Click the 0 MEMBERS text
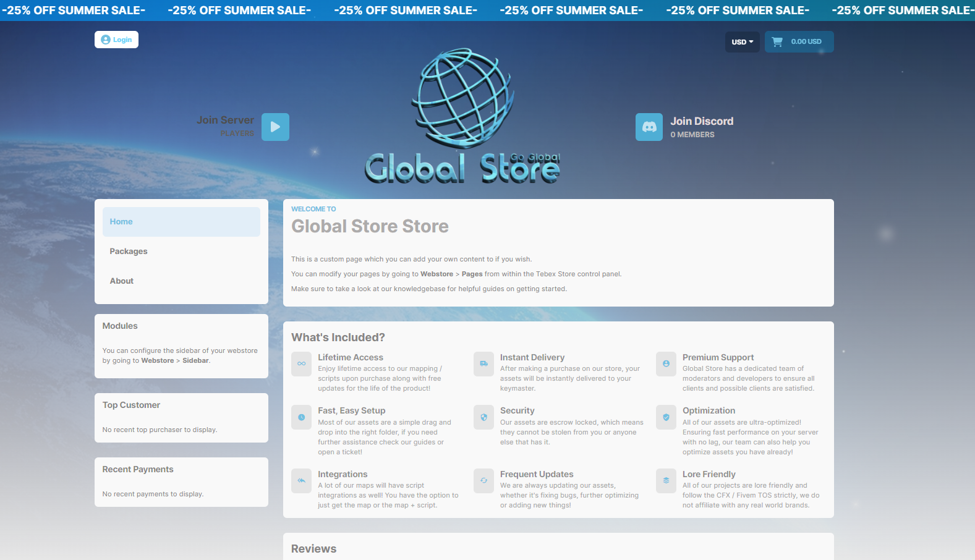Image resolution: width=975 pixels, height=560 pixels. (x=692, y=135)
